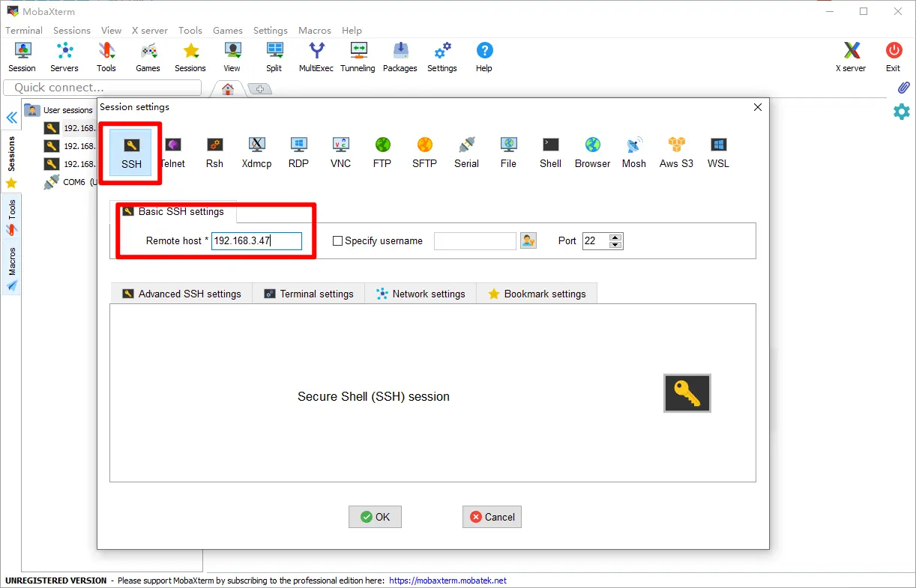Select the SSH session type

(x=131, y=153)
